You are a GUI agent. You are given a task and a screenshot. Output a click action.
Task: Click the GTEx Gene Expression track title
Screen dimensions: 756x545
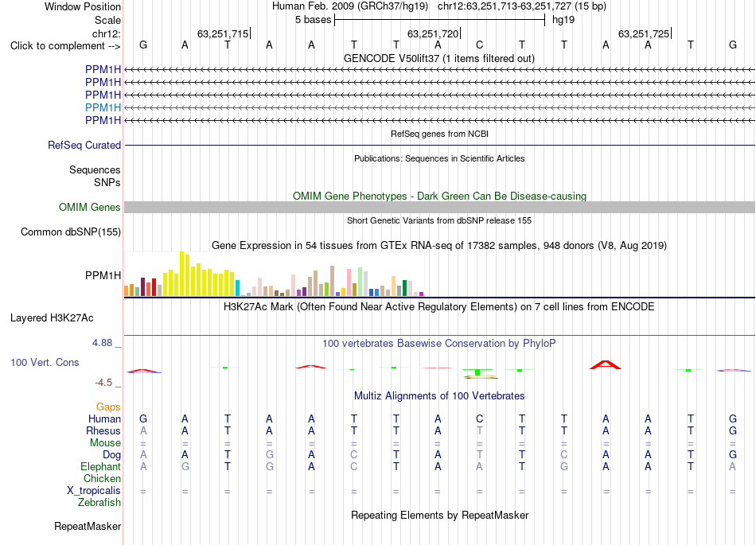pyautogui.click(x=439, y=245)
